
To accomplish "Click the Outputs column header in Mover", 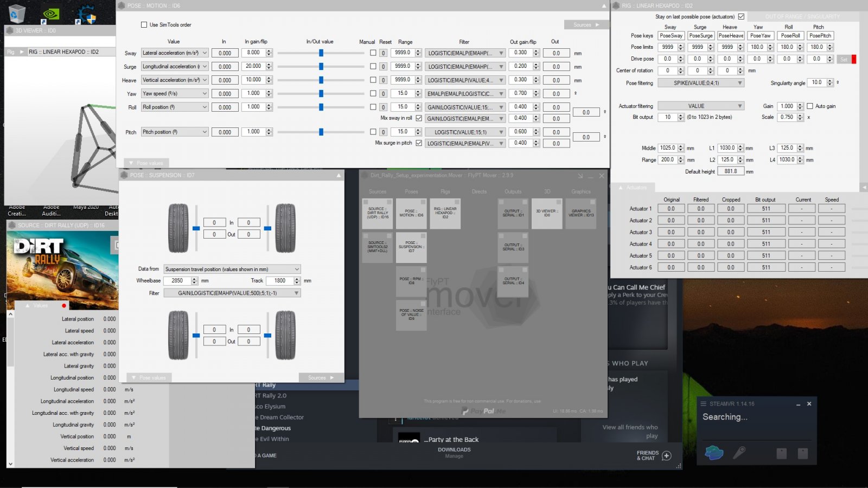I will [x=513, y=192].
